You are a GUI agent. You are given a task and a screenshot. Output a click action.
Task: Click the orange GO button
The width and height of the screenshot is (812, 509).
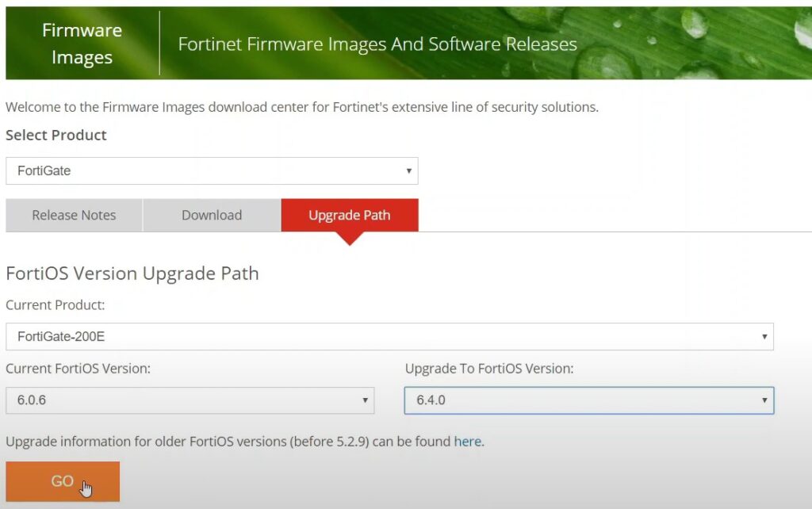63,481
